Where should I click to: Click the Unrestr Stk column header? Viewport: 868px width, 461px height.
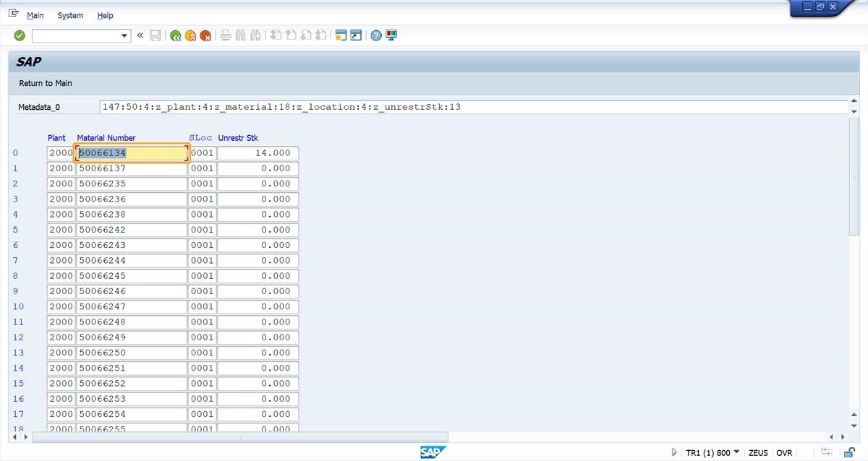[x=238, y=138]
